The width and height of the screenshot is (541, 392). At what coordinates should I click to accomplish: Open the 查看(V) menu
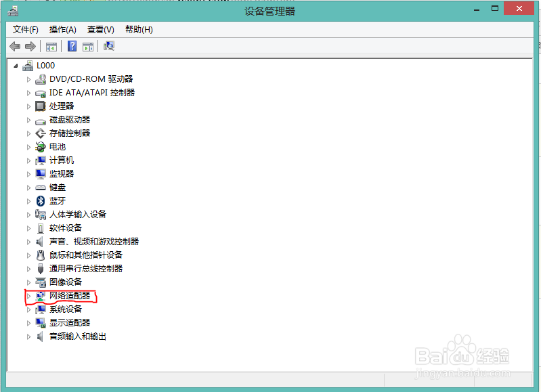coord(101,30)
